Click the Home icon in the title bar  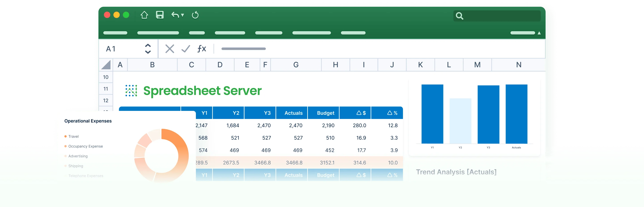tap(144, 15)
